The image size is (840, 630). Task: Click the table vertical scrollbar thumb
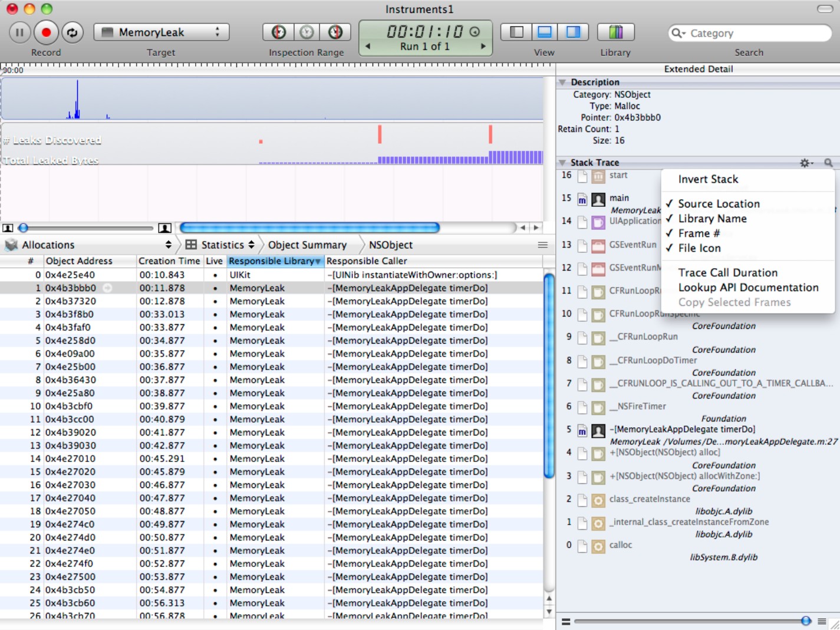pos(549,375)
